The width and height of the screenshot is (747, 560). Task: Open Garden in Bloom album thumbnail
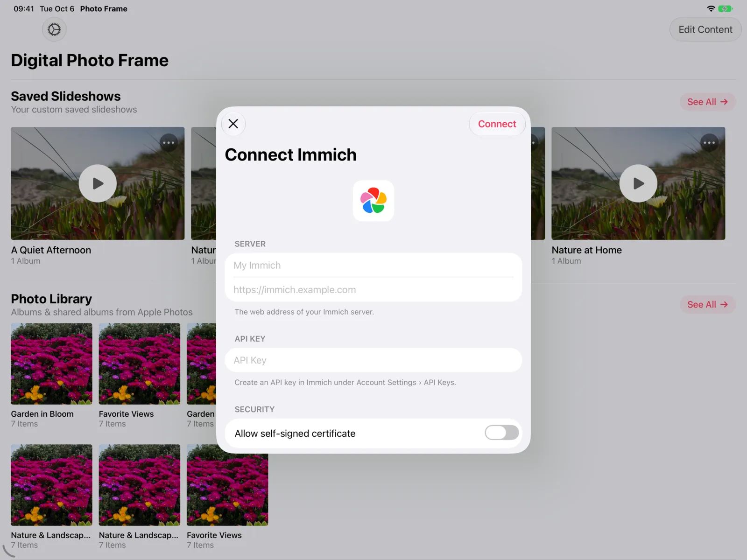click(51, 364)
